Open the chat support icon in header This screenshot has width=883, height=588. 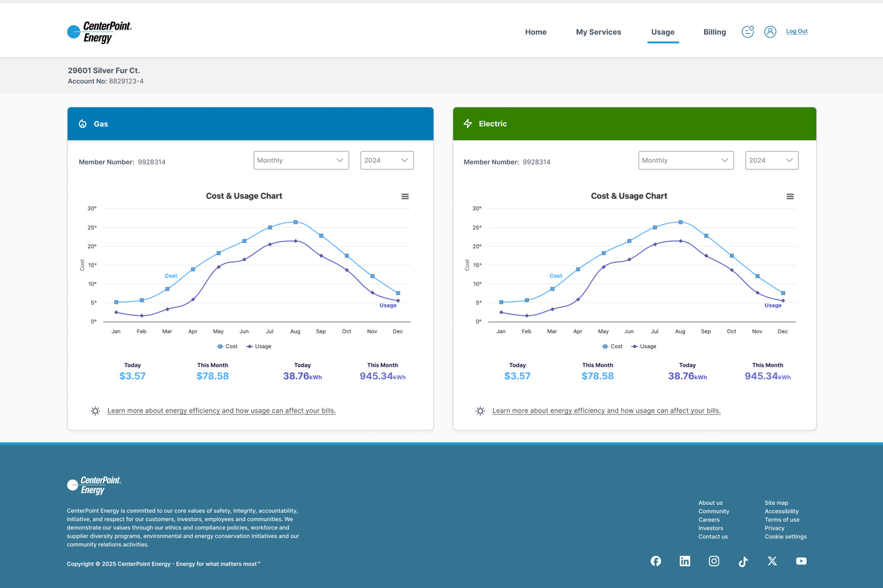[748, 31]
